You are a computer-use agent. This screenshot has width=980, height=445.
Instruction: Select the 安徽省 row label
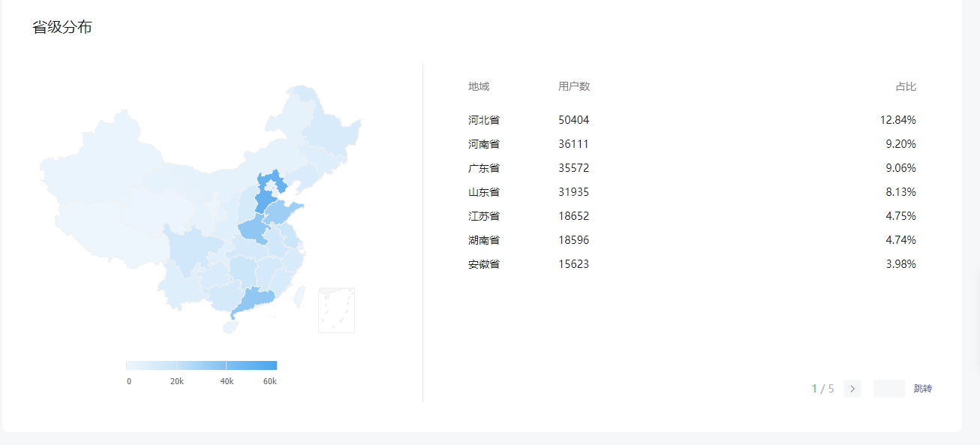484,264
